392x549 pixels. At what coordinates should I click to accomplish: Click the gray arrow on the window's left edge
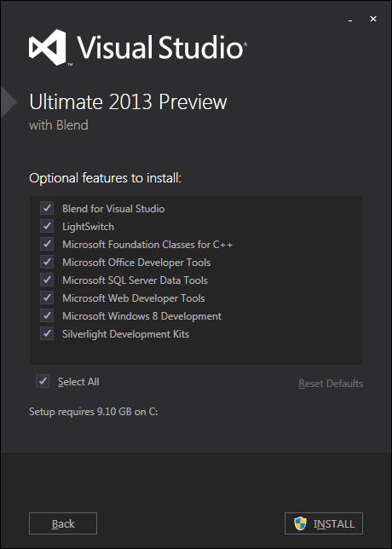pos(9,101)
